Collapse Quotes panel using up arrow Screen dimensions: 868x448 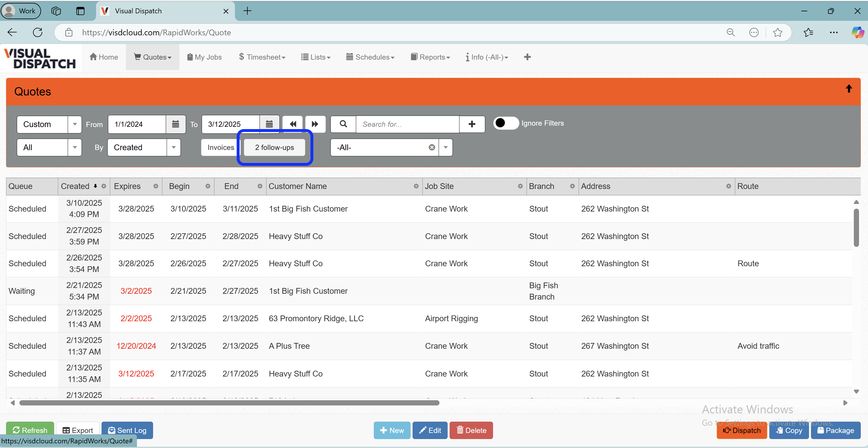click(x=849, y=89)
